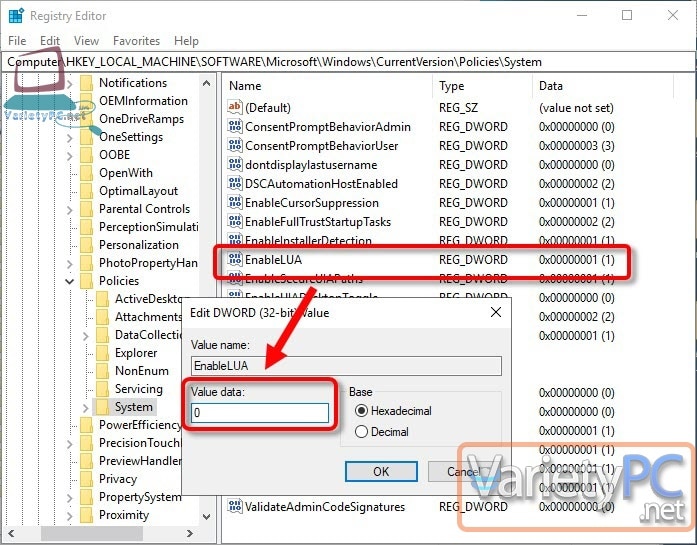Image resolution: width=697 pixels, height=545 pixels.
Task: Open the File menu
Action: click(x=17, y=41)
